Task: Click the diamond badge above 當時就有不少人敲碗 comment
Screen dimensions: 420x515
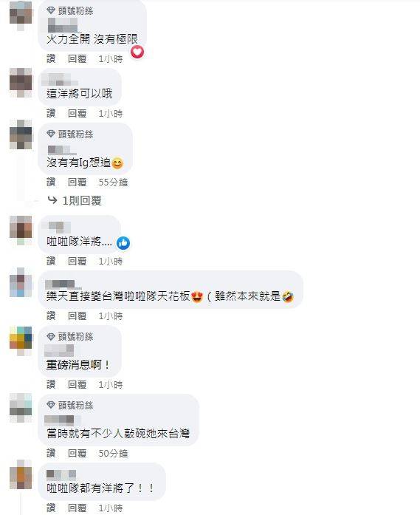Action: click(50, 405)
